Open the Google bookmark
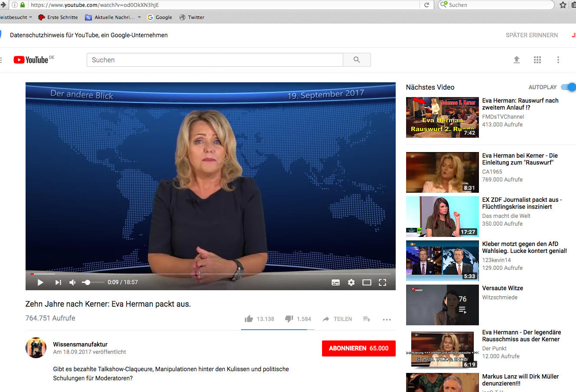Viewport: 576px width, 392px height. click(x=160, y=17)
